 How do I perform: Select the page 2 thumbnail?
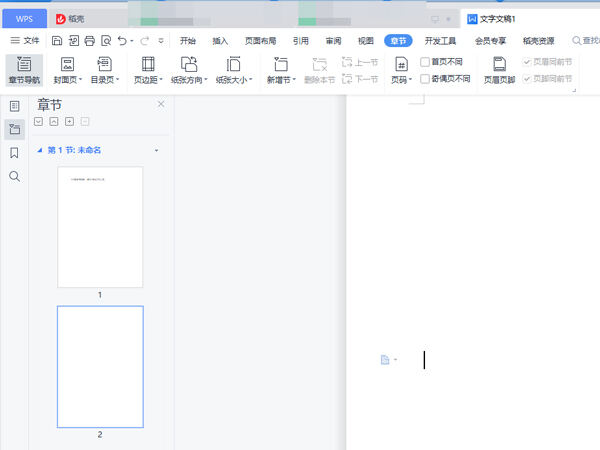click(x=100, y=365)
